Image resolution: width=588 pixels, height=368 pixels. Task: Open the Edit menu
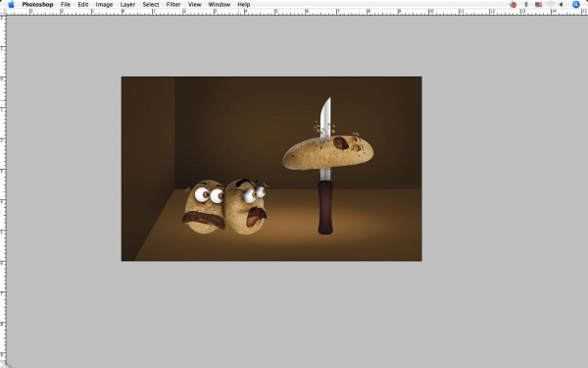point(83,5)
